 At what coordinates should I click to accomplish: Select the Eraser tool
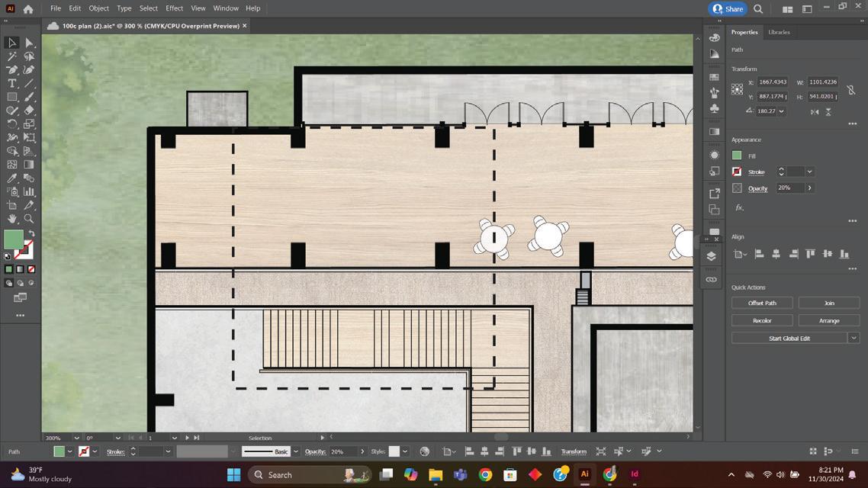click(x=29, y=111)
